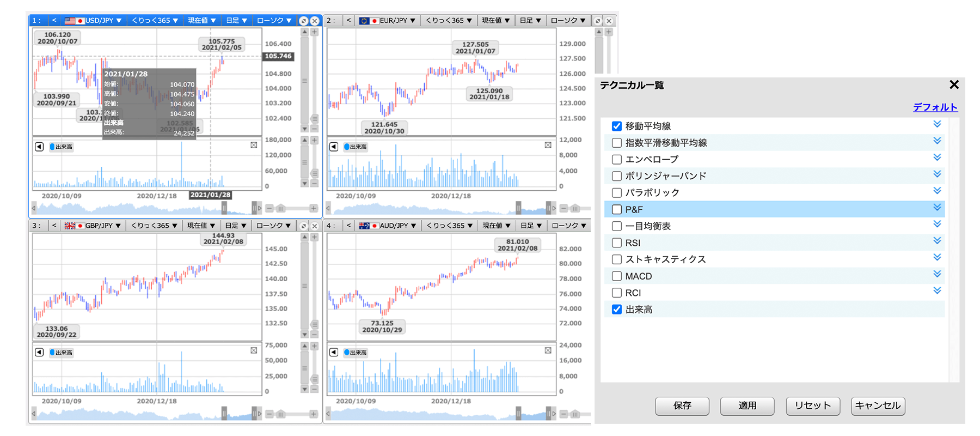
Task: Click the 適用 button
Action: pyautogui.click(x=747, y=405)
